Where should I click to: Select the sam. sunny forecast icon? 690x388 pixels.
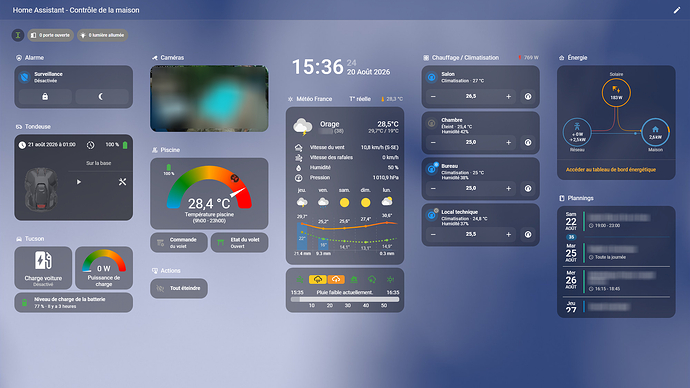pyautogui.click(x=344, y=202)
